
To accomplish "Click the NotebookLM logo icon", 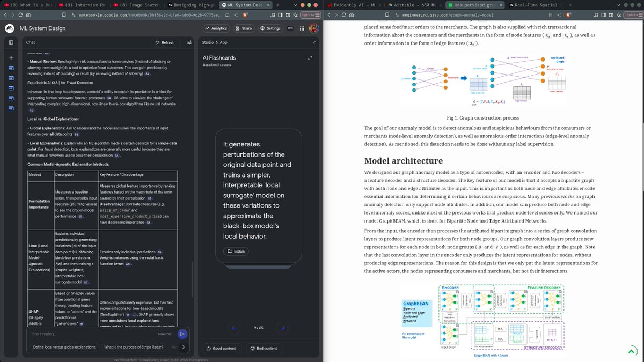I will (x=9, y=28).
